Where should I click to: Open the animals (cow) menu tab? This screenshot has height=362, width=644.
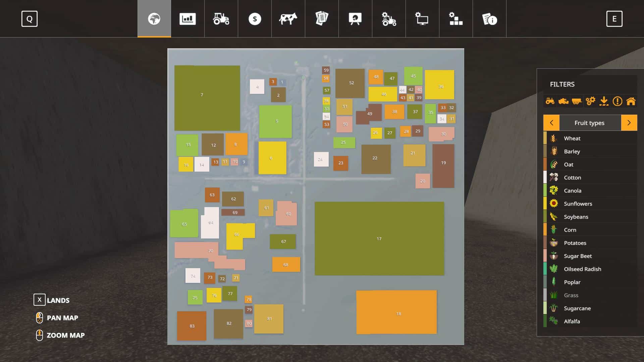click(x=288, y=19)
